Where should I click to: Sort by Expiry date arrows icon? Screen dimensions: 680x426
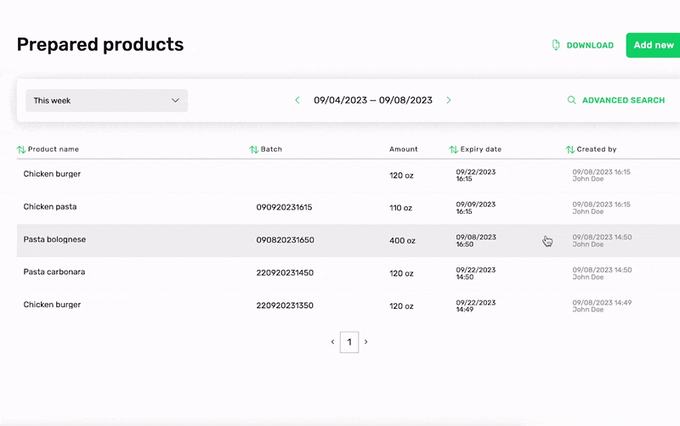point(453,149)
